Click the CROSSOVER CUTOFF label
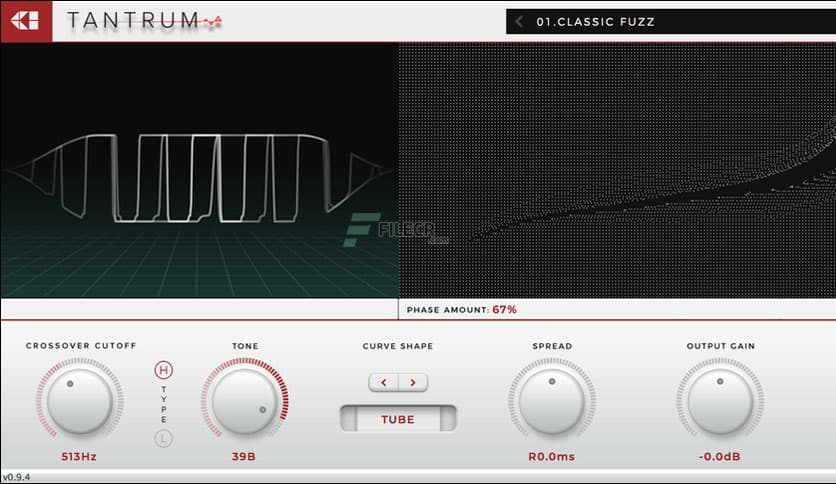The height and width of the screenshot is (484, 836). click(x=81, y=346)
